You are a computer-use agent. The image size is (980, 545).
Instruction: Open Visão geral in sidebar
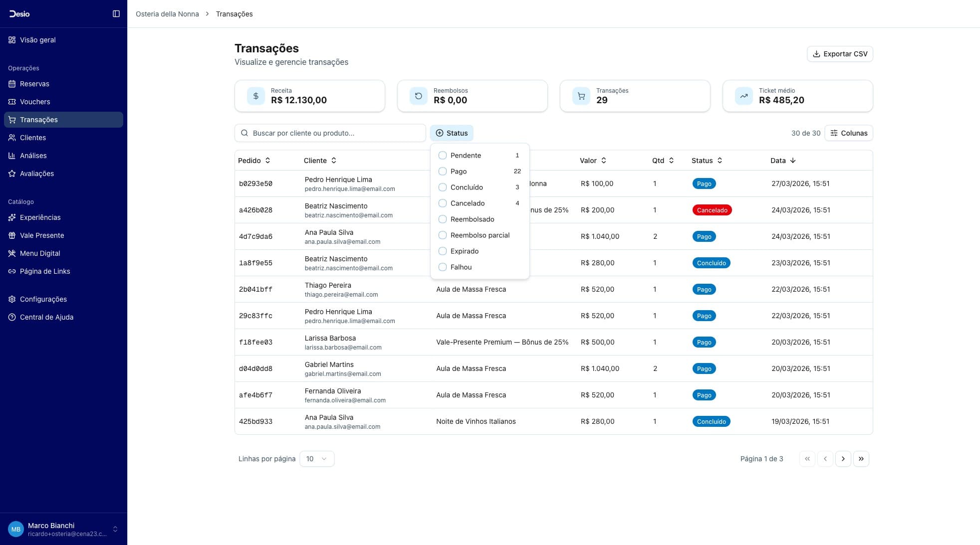[63, 40]
